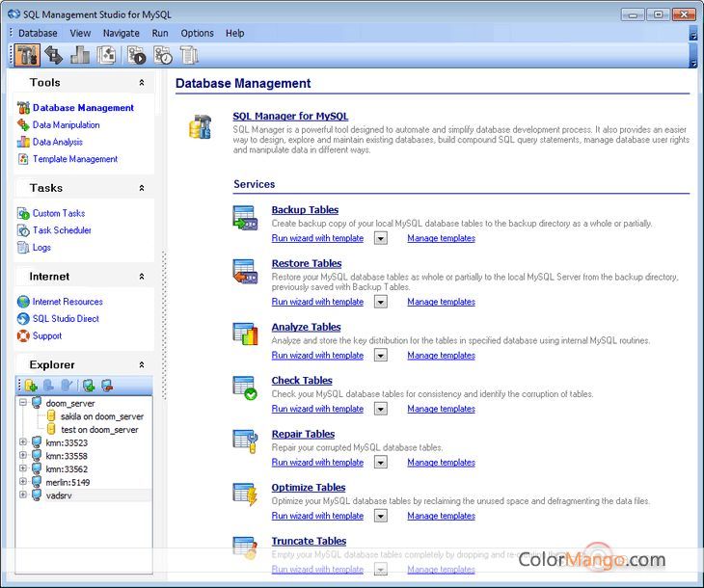This screenshot has height=588, width=704.
Task: Expand the vadsrv tree node
Action: click(23, 494)
